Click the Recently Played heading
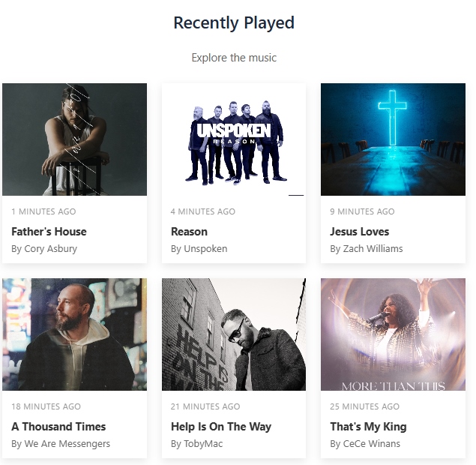 click(x=234, y=23)
